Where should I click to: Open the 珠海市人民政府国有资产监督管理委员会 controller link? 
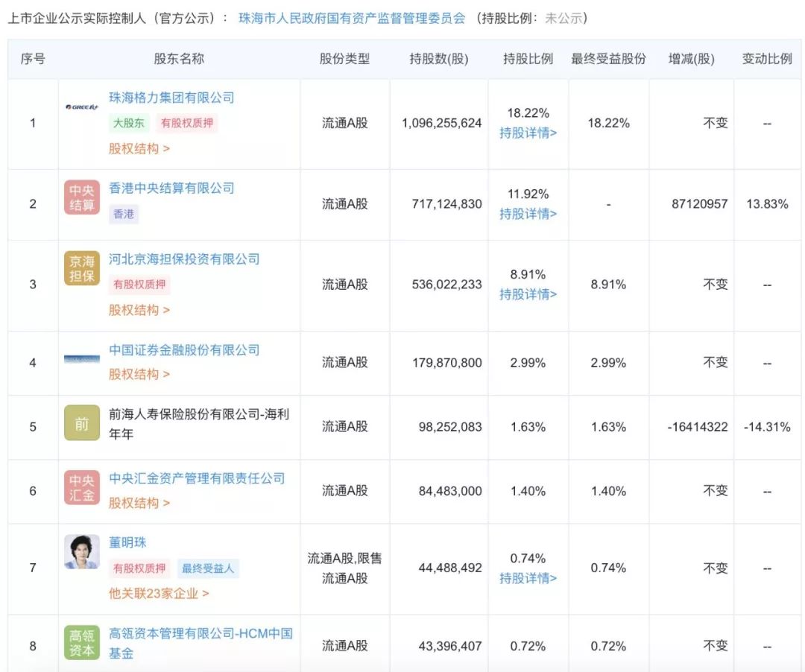point(352,18)
